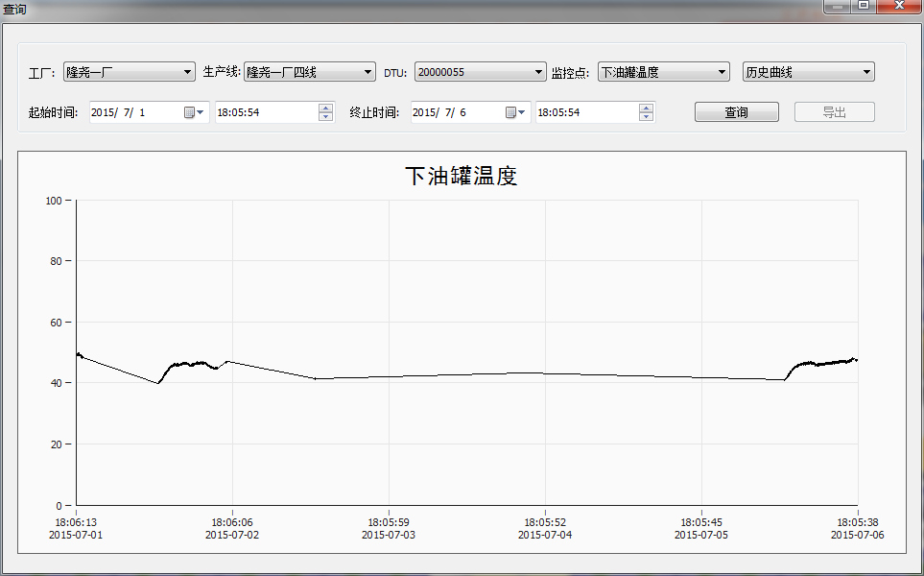Image resolution: width=924 pixels, height=576 pixels.
Task: Close the 查询 window
Action: [899, 6]
